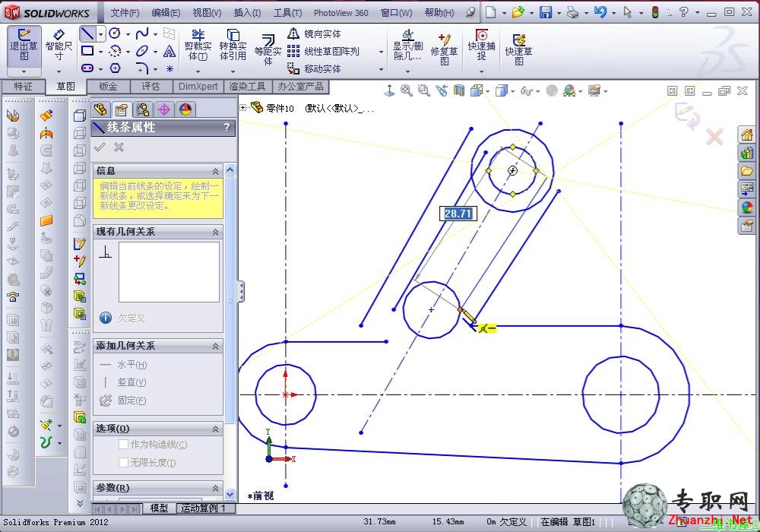Add 水平 (Horizontal) relation
760x532 pixels.
(x=124, y=365)
